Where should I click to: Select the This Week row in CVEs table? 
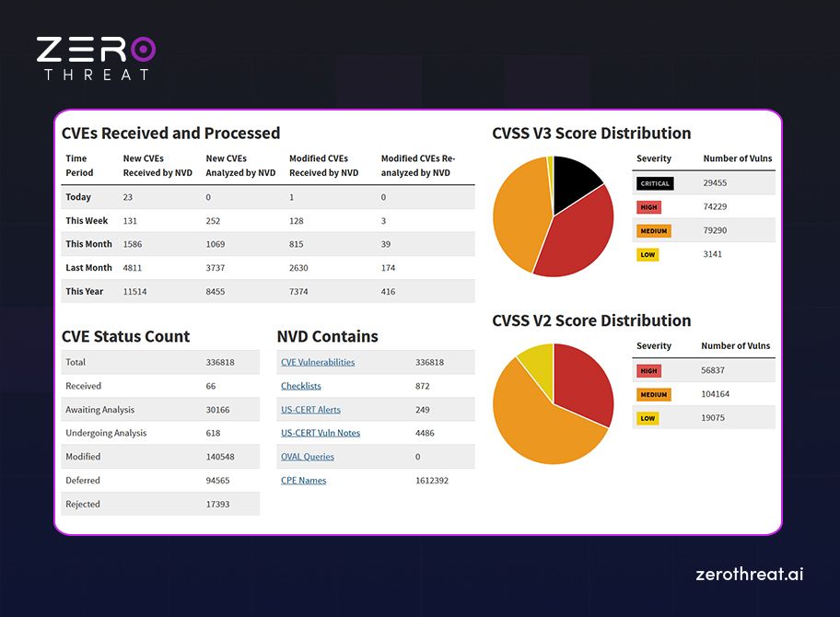click(x=87, y=221)
